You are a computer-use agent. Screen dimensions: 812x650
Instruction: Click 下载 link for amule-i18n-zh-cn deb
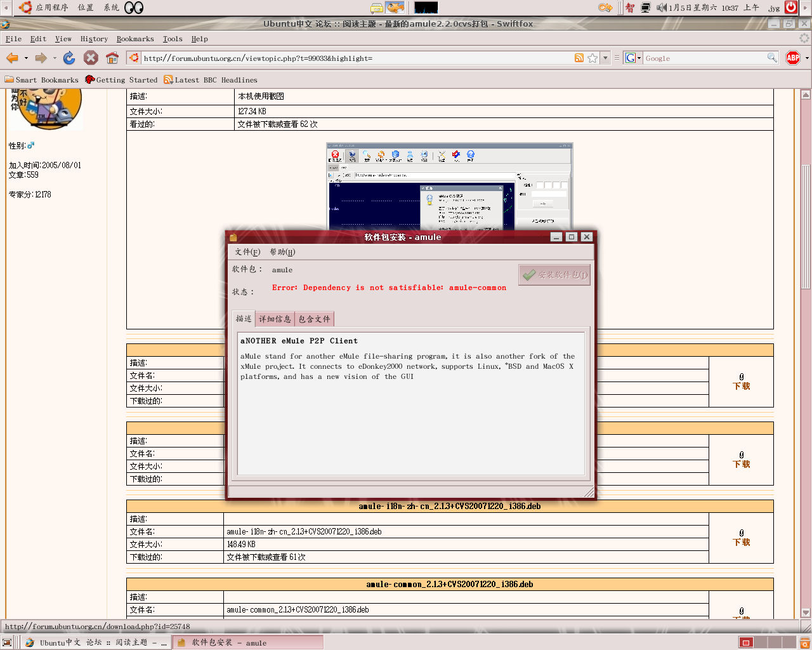click(742, 543)
